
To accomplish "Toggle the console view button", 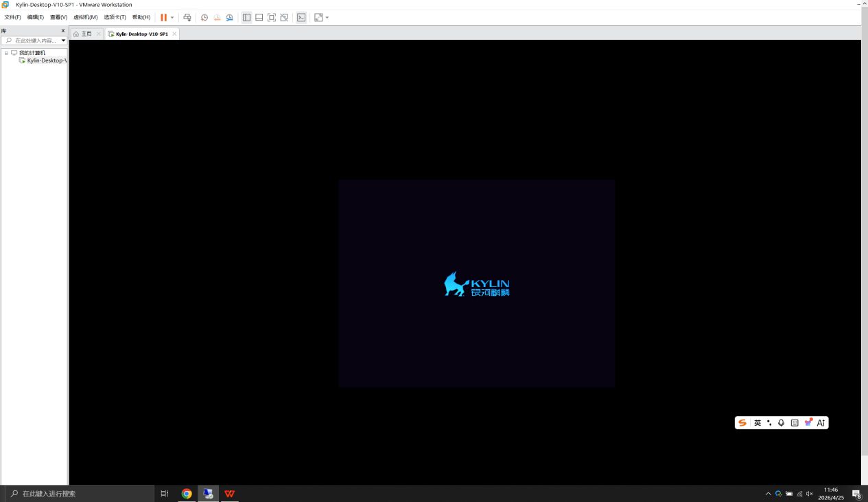I will (301, 17).
